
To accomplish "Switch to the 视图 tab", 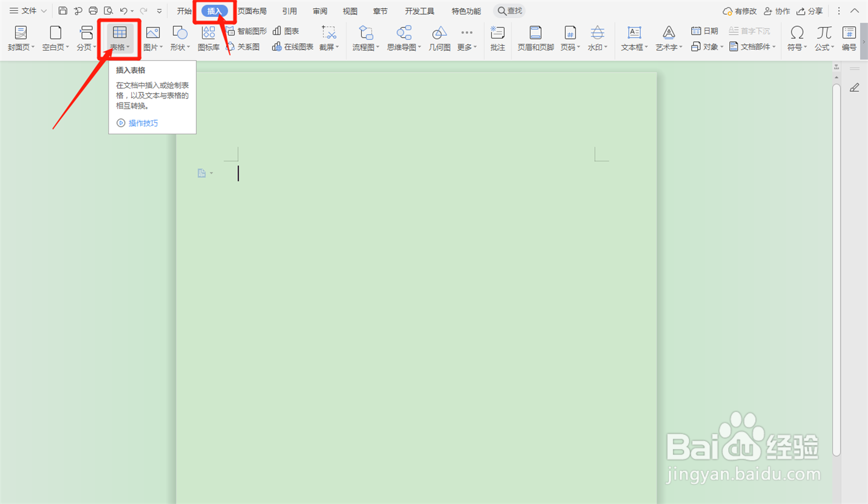I will [350, 11].
